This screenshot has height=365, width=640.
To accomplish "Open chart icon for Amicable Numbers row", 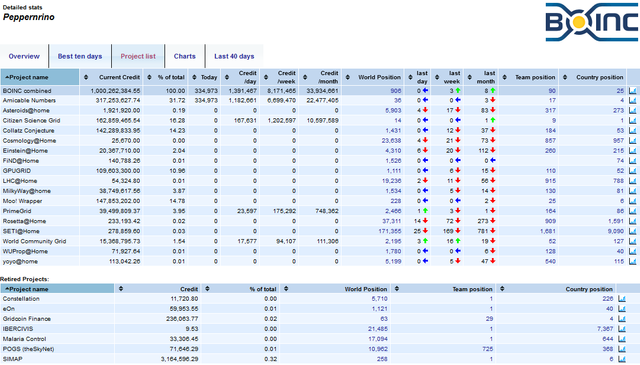I will (x=633, y=100).
